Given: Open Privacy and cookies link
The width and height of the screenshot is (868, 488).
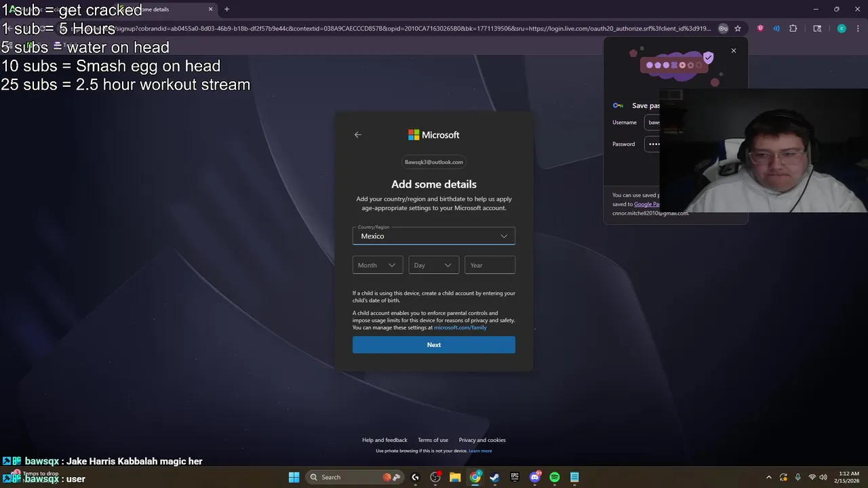Looking at the screenshot, I should [482, 440].
